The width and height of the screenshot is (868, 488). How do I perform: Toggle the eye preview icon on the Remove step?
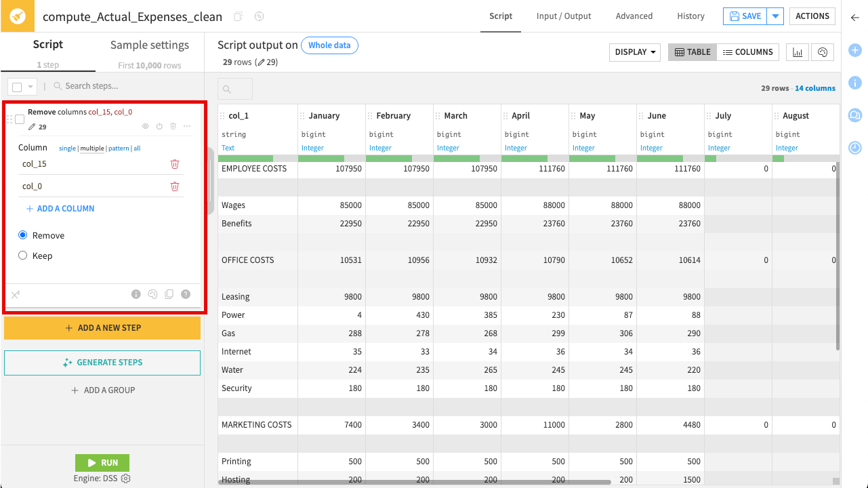(x=145, y=127)
